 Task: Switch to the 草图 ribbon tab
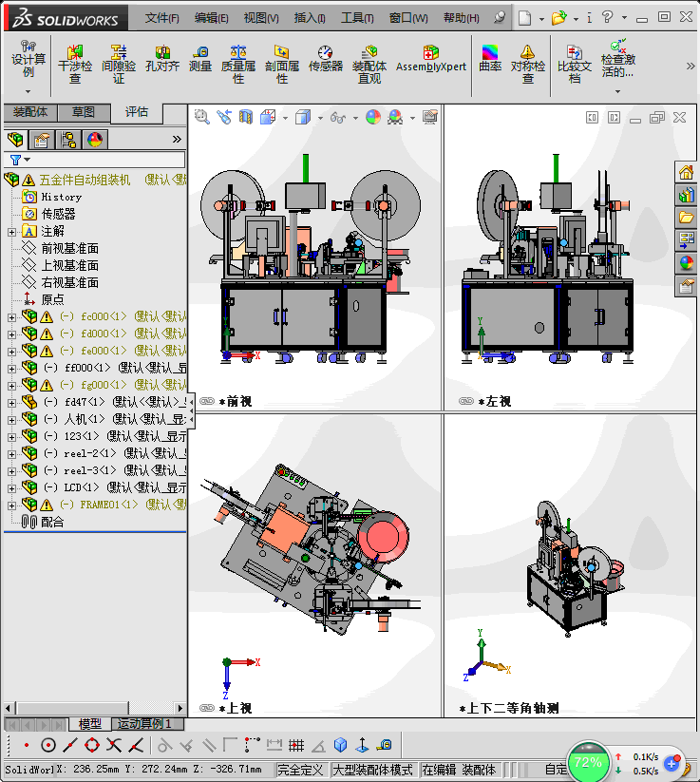click(84, 112)
